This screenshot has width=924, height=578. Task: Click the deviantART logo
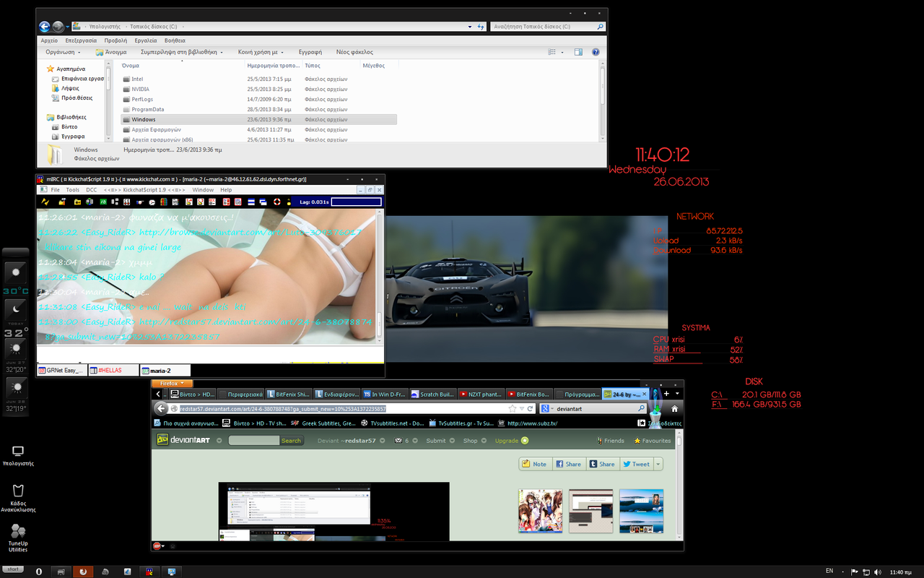pyautogui.click(x=183, y=441)
